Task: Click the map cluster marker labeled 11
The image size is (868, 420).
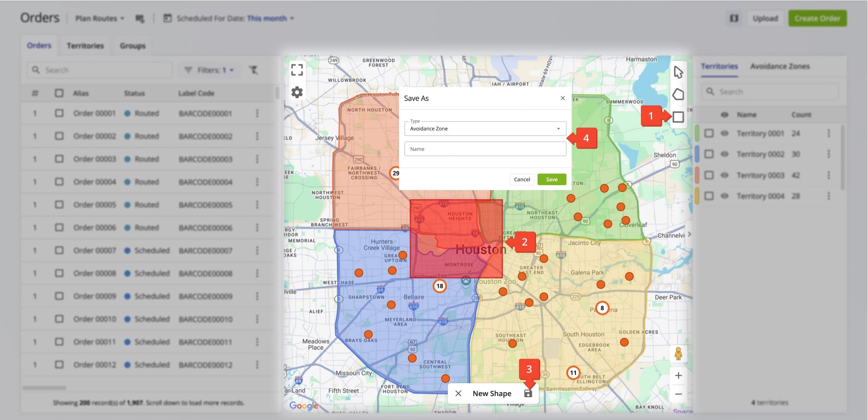Action: [x=573, y=373]
